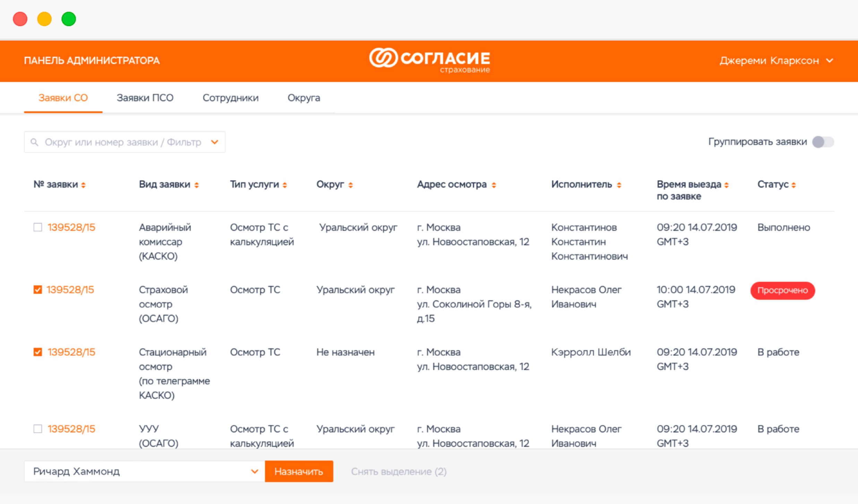Open the Ричард Хаммонд assignee dropdown
This screenshot has width=858, height=504.
(144, 471)
